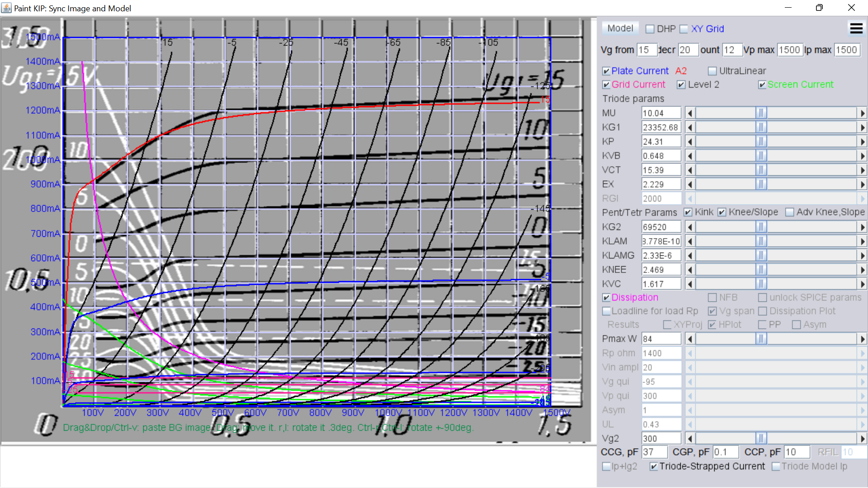
Task: Click the Model button
Action: [x=620, y=28]
